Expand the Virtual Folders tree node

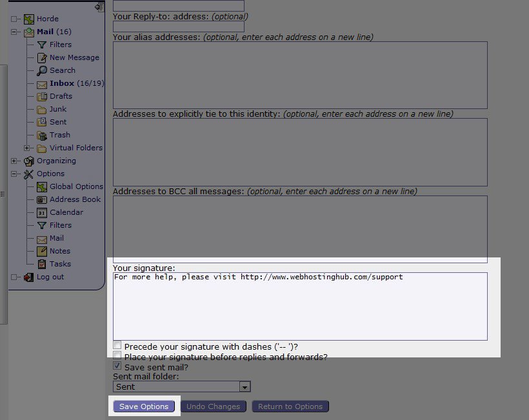(x=27, y=148)
